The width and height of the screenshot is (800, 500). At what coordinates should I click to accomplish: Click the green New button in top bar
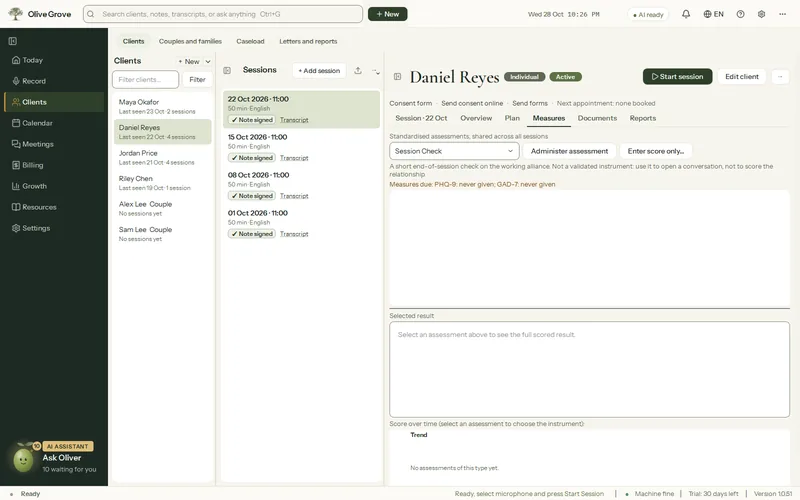point(387,14)
